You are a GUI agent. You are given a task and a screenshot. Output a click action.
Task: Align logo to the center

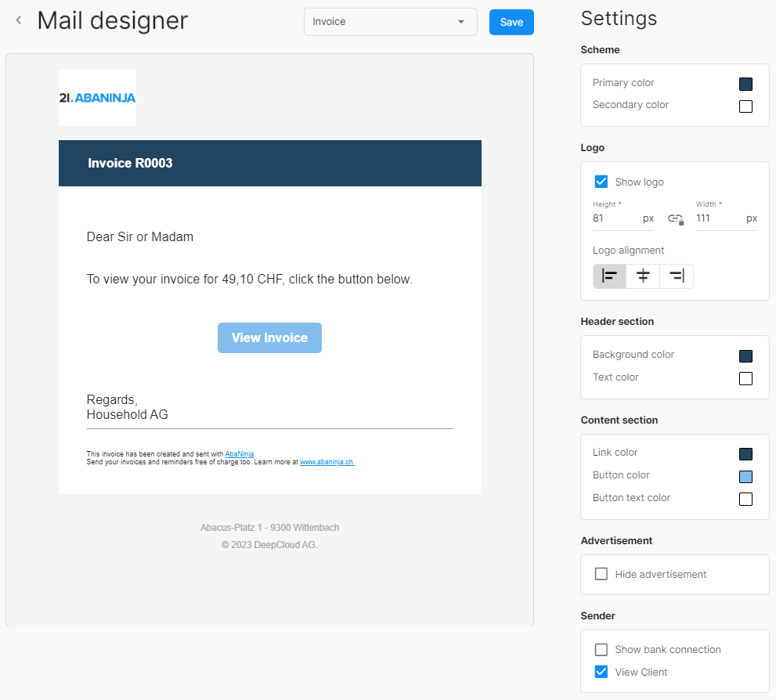click(x=642, y=276)
